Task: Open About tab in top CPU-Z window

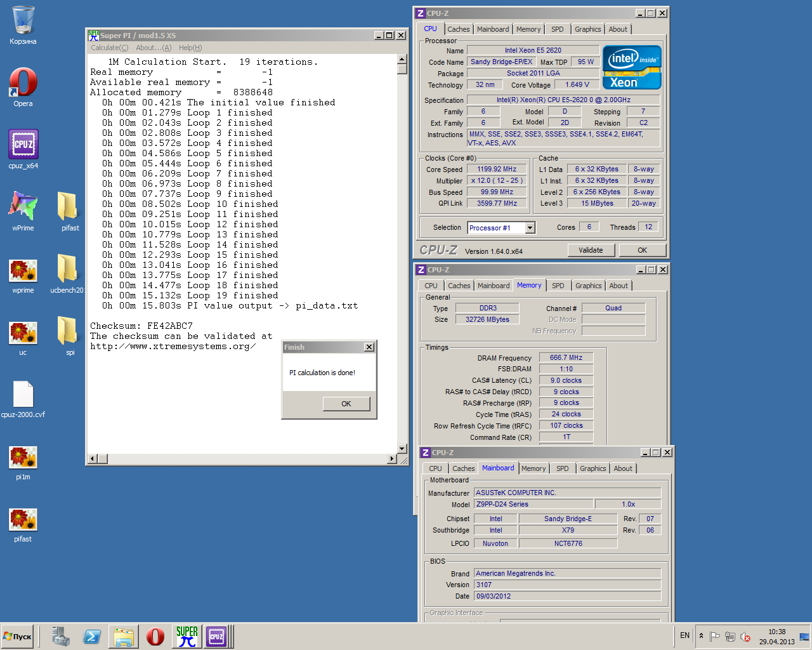Action: (618, 29)
